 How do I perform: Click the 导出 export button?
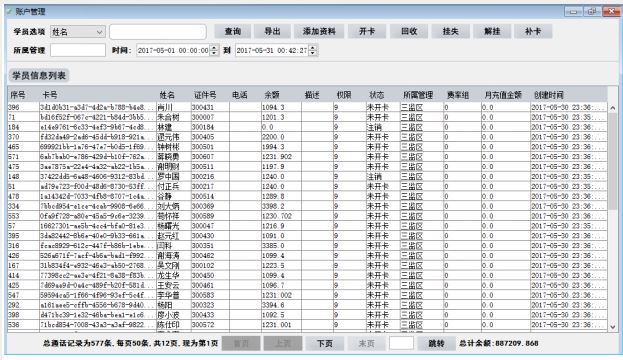pyautogui.click(x=273, y=31)
